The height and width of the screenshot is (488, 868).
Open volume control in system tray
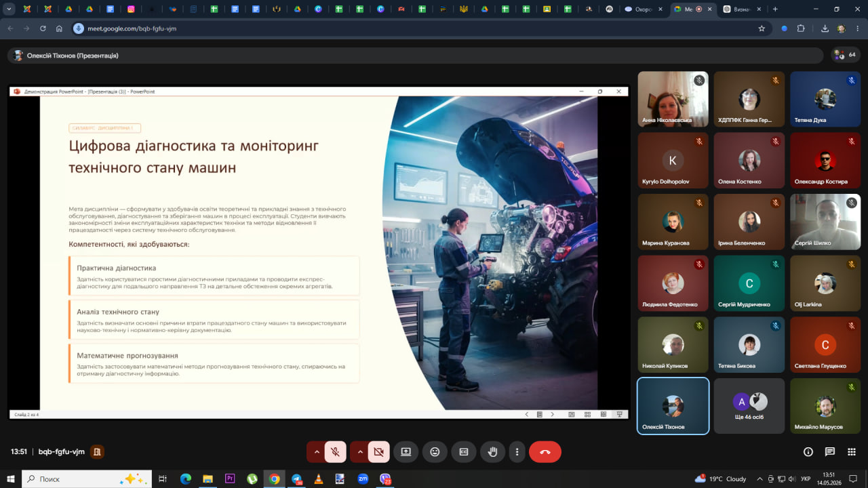(x=792, y=479)
